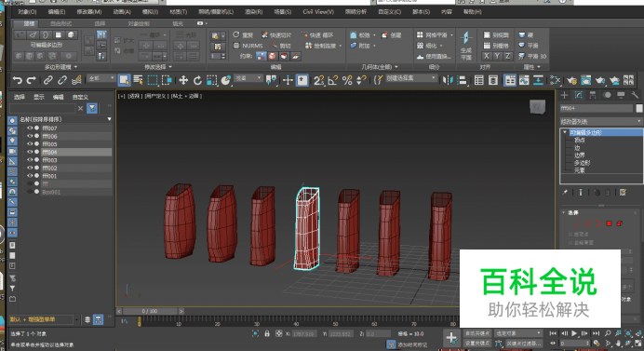
Task: Click the NURMS button in ribbon
Action: [x=248, y=46]
